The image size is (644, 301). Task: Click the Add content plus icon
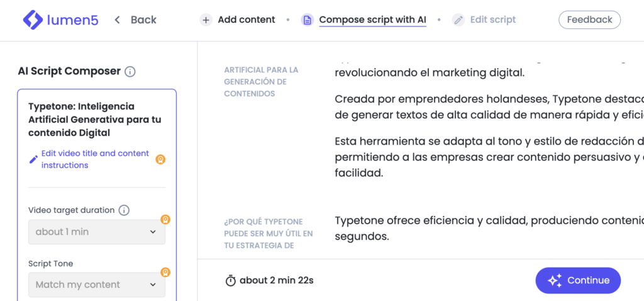pos(206,20)
